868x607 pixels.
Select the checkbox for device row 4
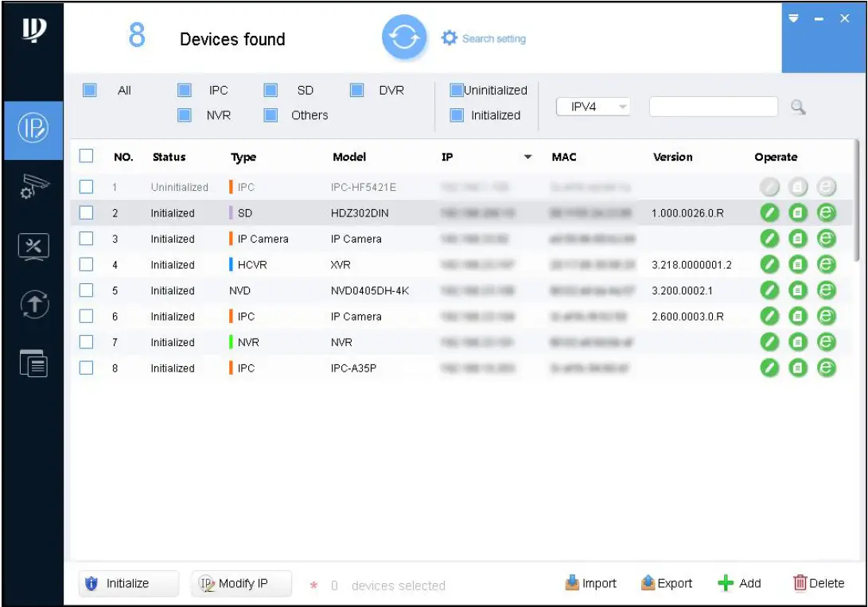87,264
